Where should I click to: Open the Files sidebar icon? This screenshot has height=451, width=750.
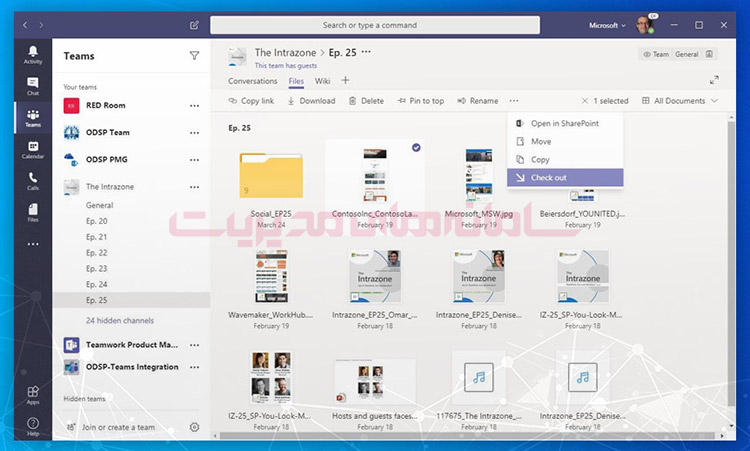tap(33, 213)
